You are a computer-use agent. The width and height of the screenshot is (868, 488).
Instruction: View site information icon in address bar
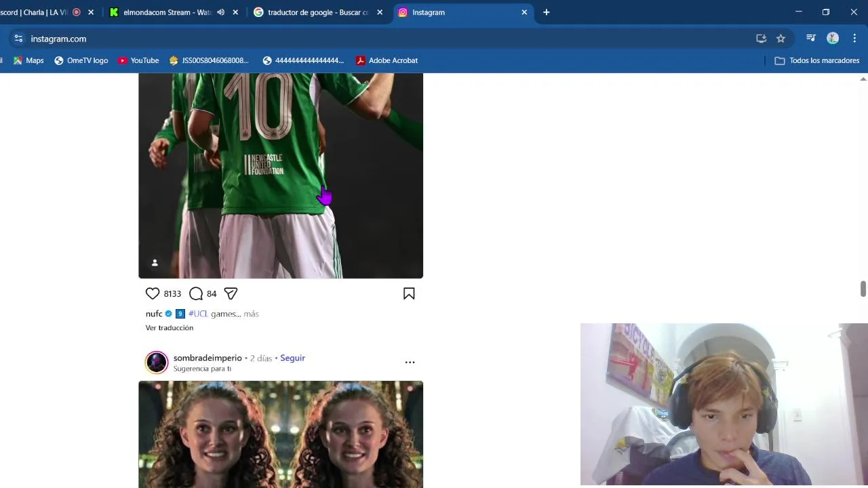pyautogui.click(x=18, y=39)
